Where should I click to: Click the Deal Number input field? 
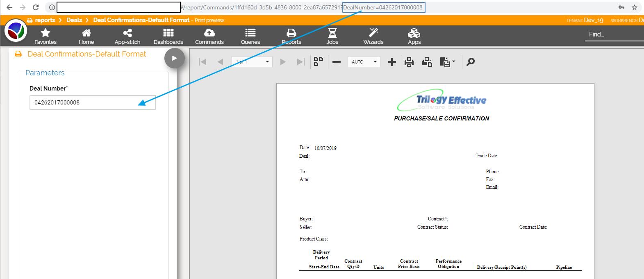pos(92,102)
